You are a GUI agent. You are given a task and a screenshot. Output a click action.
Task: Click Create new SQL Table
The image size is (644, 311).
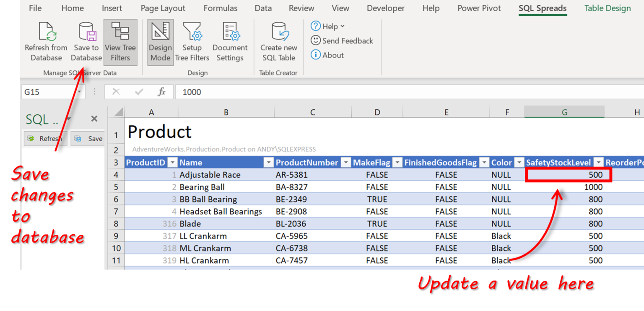tap(278, 41)
